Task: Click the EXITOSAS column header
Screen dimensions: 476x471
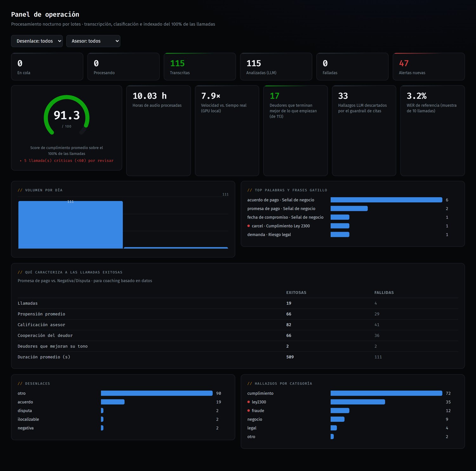Action: [x=296, y=292]
